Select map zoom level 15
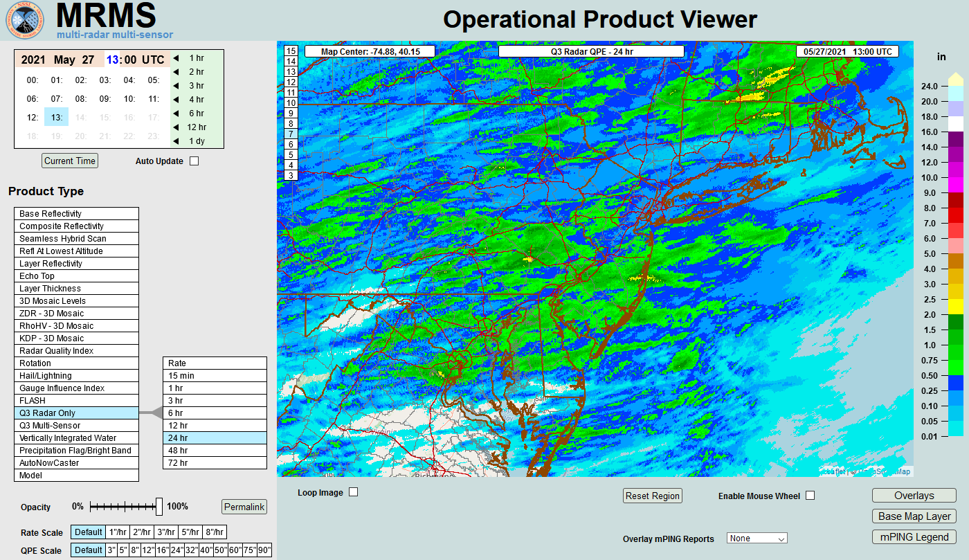The width and height of the screenshot is (969, 560). point(291,51)
